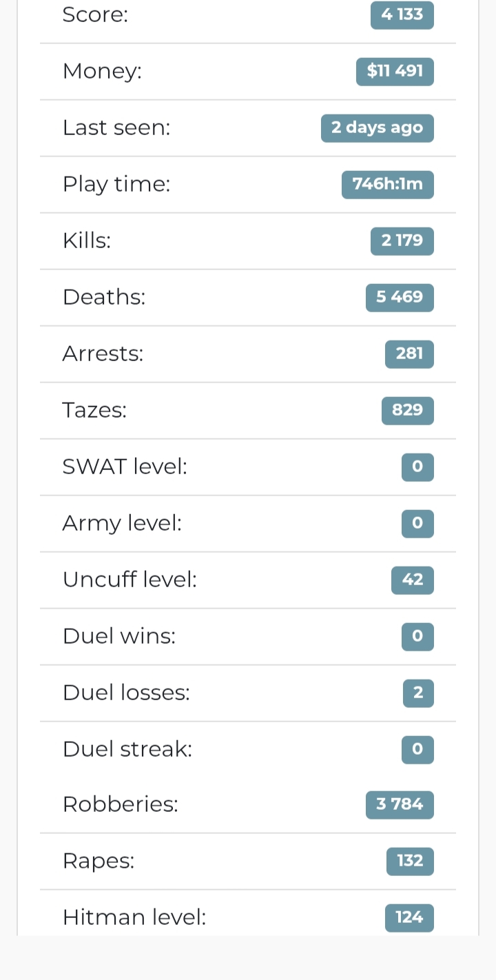This screenshot has width=496, height=980.
Task: Click the Play time label text
Action: coord(116,184)
